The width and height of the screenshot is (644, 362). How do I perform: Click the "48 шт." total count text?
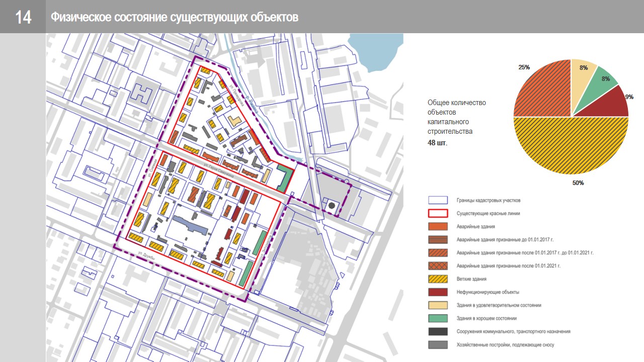(x=437, y=143)
